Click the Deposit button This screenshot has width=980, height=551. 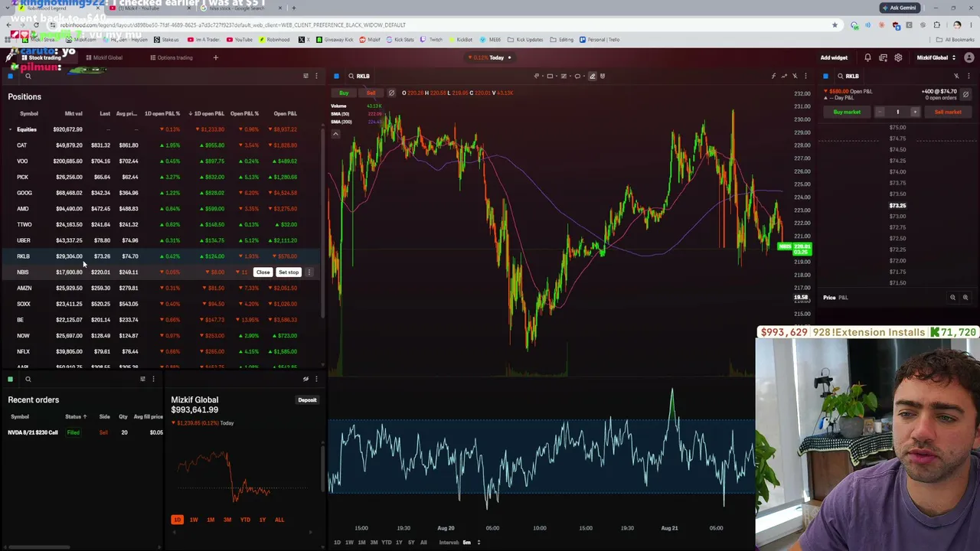pyautogui.click(x=307, y=400)
